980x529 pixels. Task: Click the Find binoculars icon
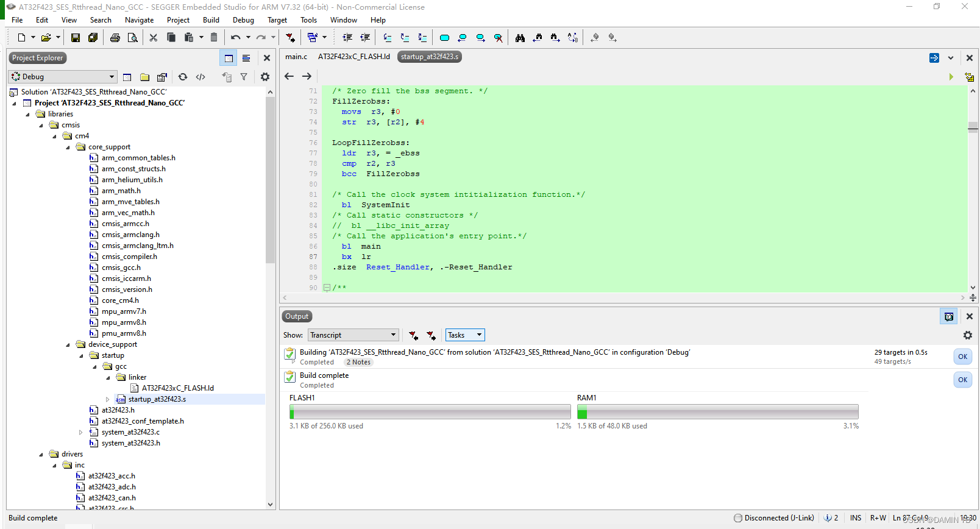pos(520,38)
